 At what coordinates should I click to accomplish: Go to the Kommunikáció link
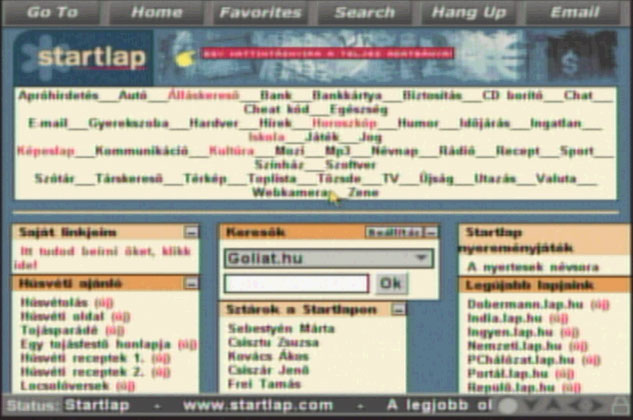pyautogui.click(x=142, y=151)
